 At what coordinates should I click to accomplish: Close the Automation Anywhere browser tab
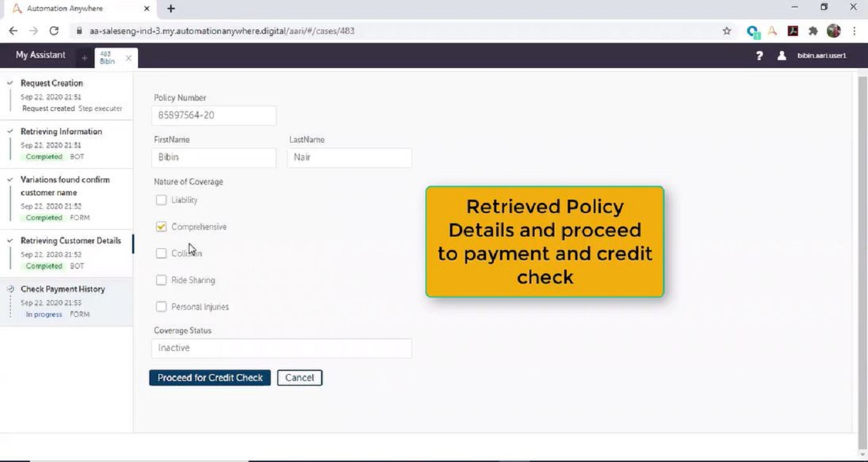tap(146, 9)
